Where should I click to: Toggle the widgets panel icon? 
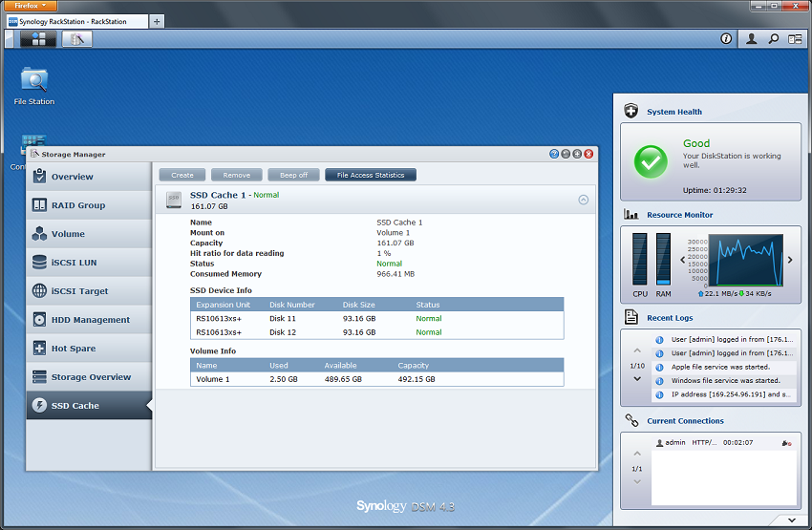click(795, 39)
